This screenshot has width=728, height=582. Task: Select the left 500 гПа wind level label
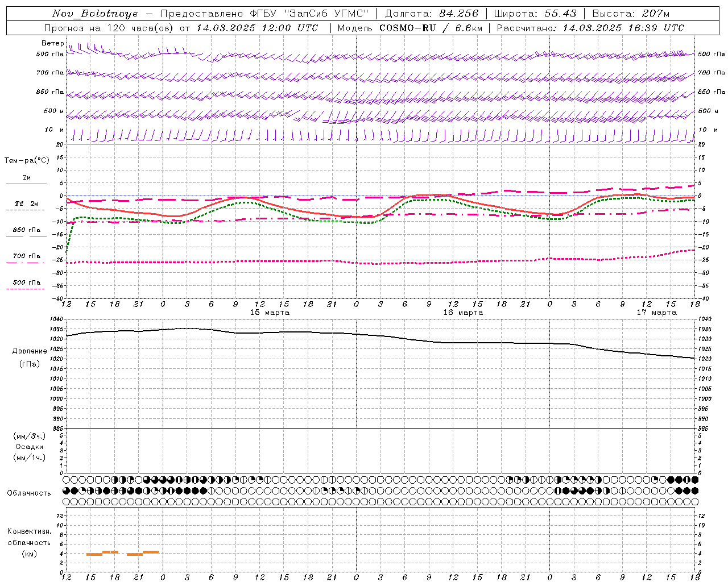50,55
